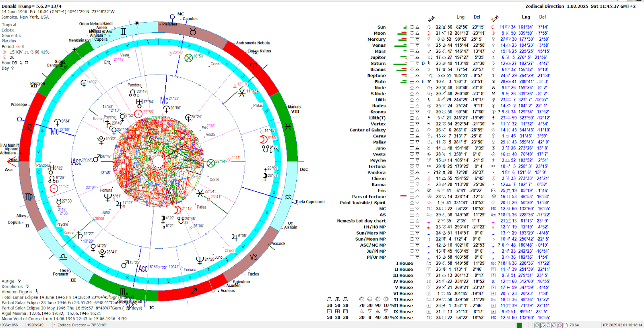Select the Uranus glyph at 17°54'
The height and width of the screenshot is (328, 644).
pyautogui.click(x=139, y=103)
